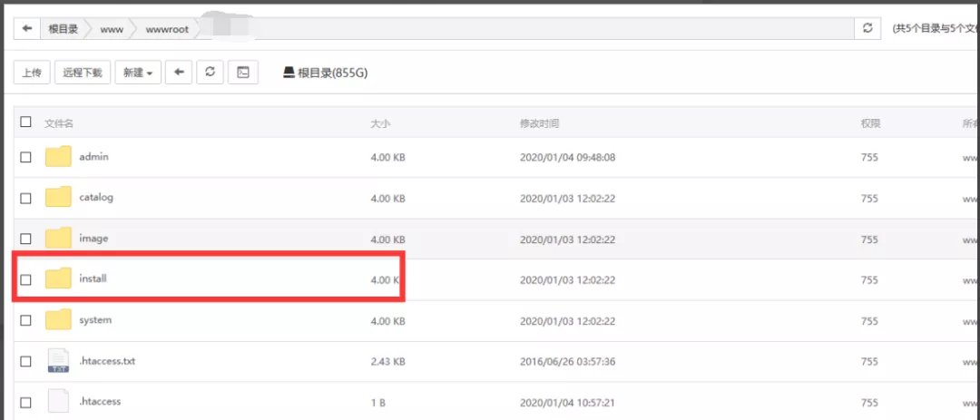Click the 远程下载 button
Image resolution: width=980 pixels, height=420 pixels.
[x=83, y=73]
